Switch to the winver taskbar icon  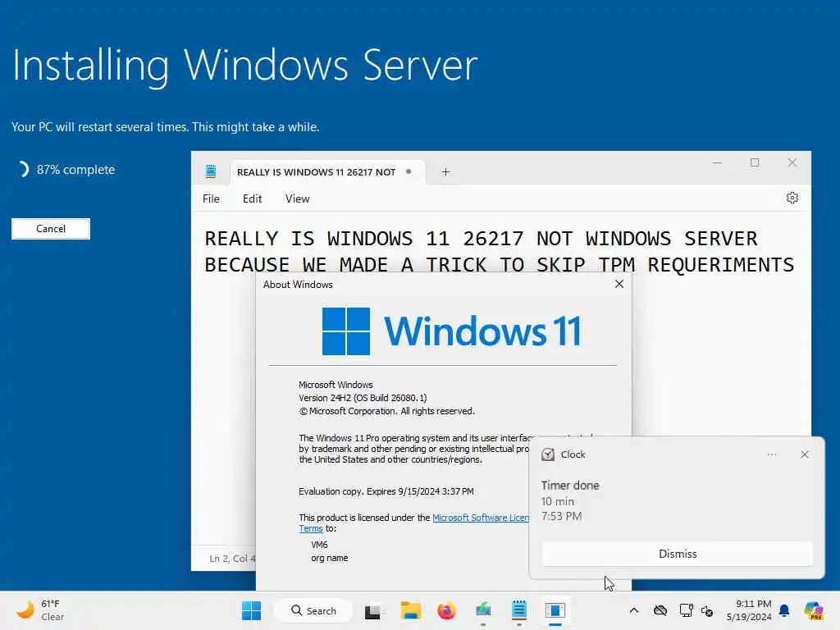[555, 610]
